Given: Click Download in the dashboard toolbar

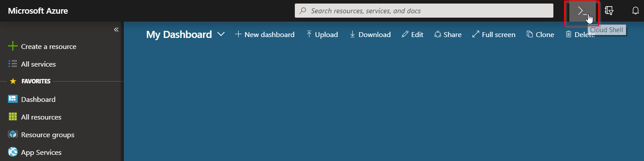Looking at the screenshot, I should tap(370, 34).
